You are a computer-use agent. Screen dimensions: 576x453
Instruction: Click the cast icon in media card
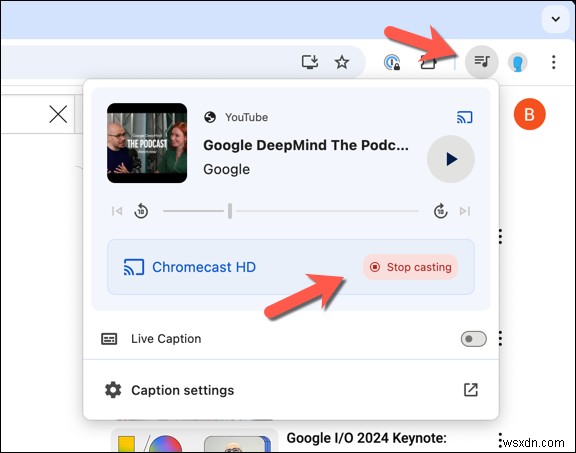(465, 117)
